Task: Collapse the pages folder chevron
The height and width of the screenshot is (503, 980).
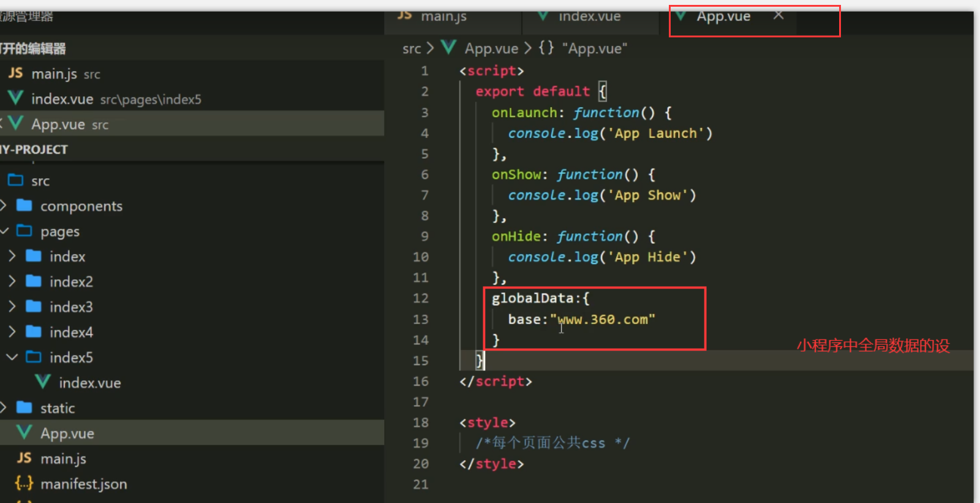Action: (x=4, y=231)
